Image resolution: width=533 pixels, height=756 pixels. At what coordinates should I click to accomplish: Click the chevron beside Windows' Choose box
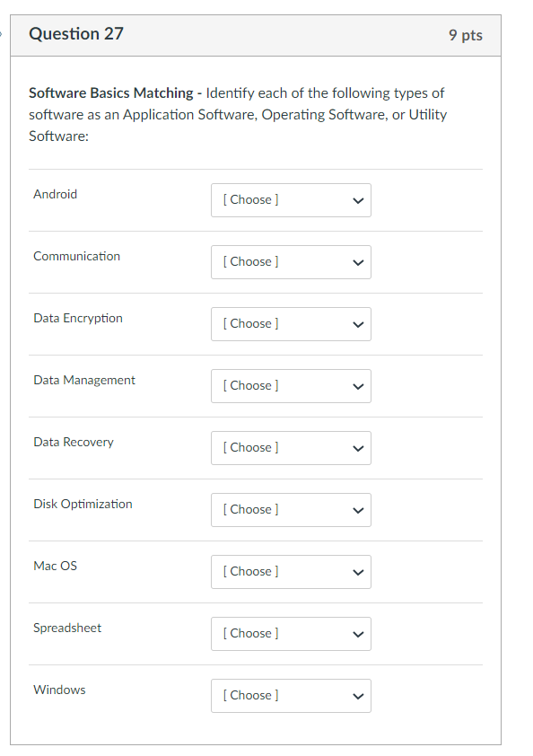[357, 695]
